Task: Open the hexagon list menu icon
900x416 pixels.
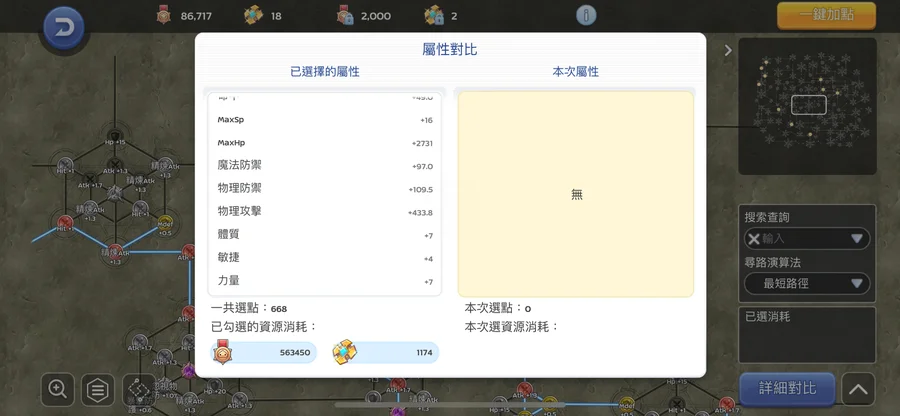Action: tap(97, 388)
